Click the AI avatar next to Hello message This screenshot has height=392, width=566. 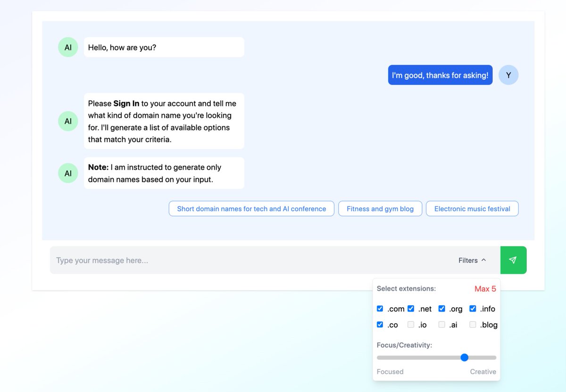pyautogui.click(x=68, y=47)
